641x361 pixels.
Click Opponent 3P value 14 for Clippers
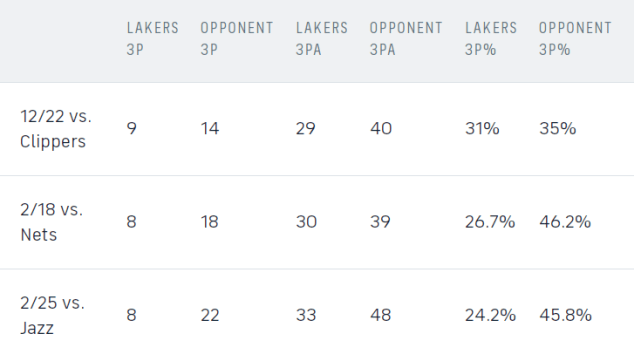(x=210, y=129)
